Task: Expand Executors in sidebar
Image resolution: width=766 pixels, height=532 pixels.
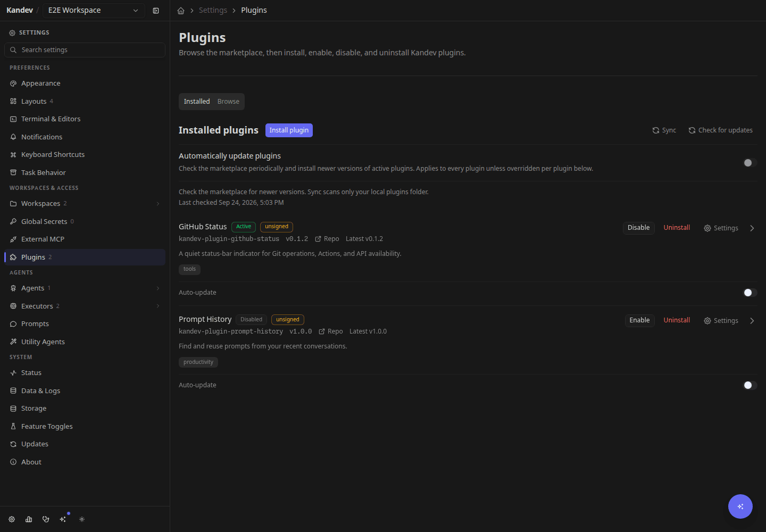Action: pos(158,306)
